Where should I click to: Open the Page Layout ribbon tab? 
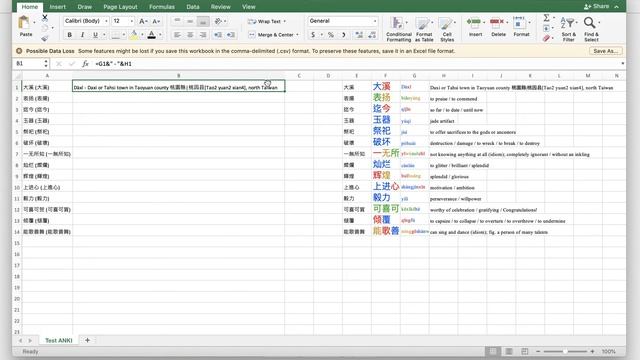tap(120, 7)
